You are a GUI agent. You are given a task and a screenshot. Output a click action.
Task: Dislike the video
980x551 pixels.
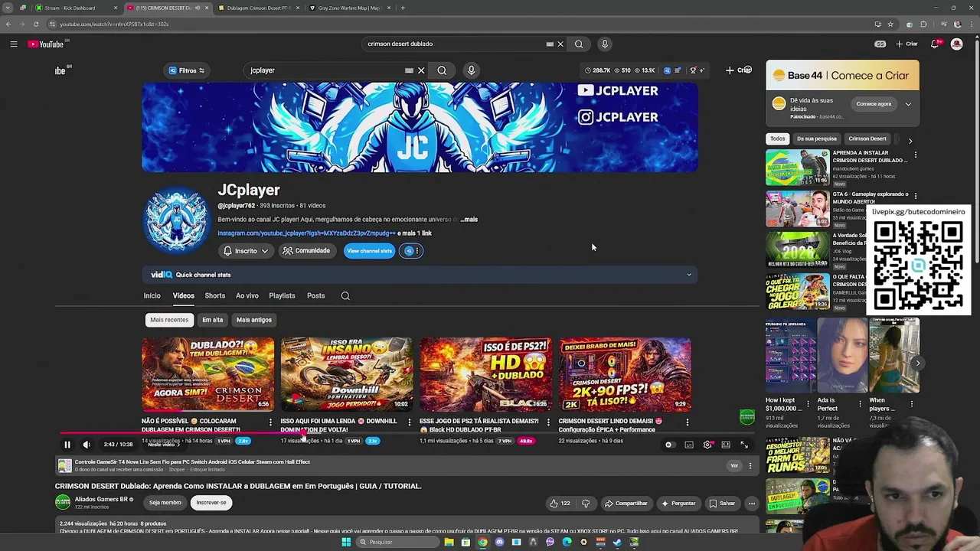[x=586, y=504]
